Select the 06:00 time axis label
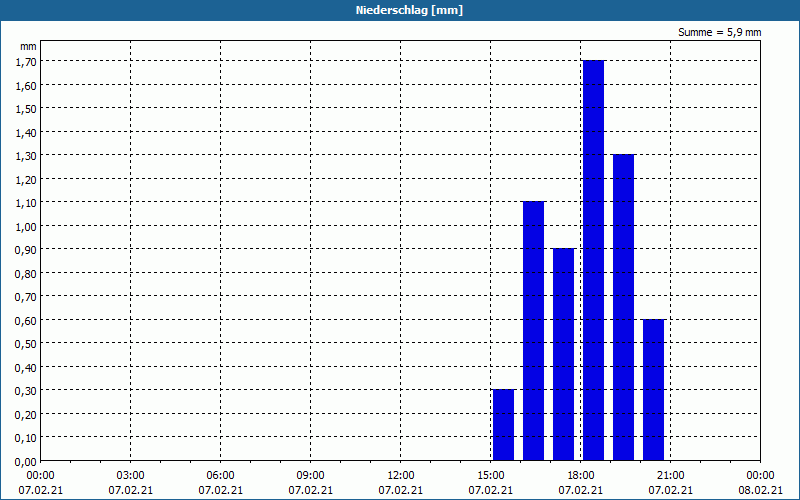The height and width of the screenshot is (500, 800). pos(220,476)
